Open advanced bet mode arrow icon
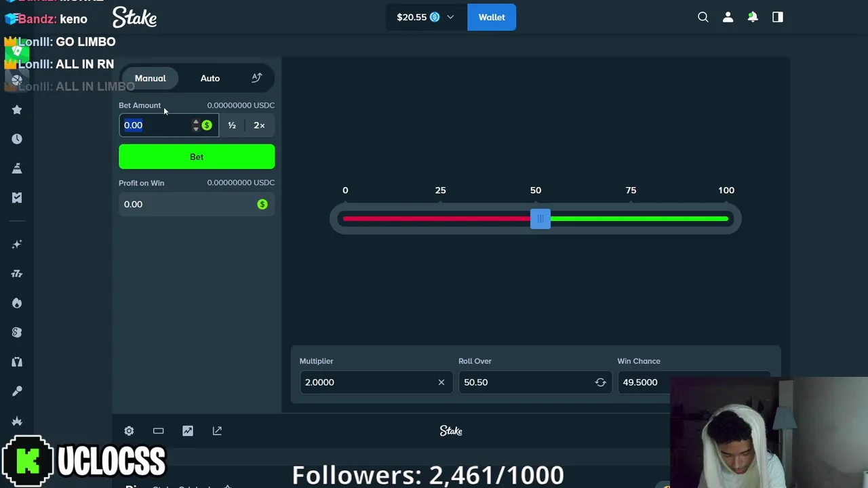Image resolution: width=868 pixels, height=488 pixels. click(256, 78)
